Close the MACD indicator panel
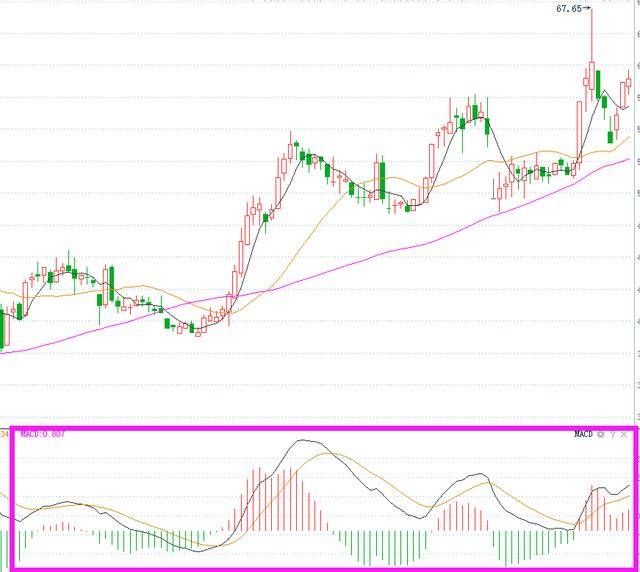This screenshot has height=572, width=640. (x=624, y=435)
